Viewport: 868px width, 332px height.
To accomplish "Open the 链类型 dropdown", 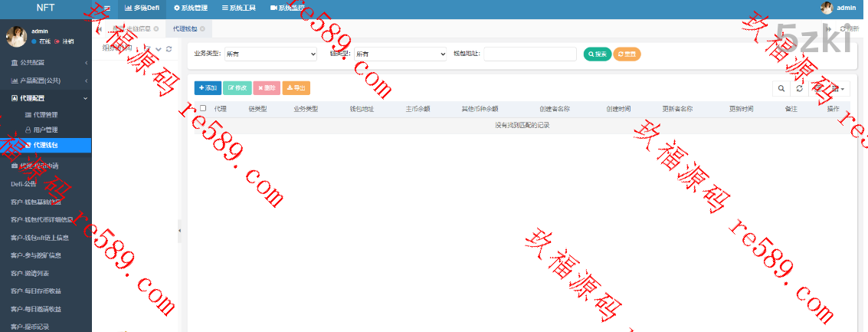I will pyautogui.click(x=399, y=54).
